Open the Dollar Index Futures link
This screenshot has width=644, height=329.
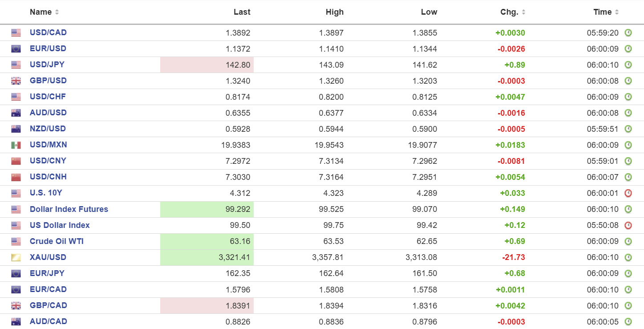(x=69, y=209)
